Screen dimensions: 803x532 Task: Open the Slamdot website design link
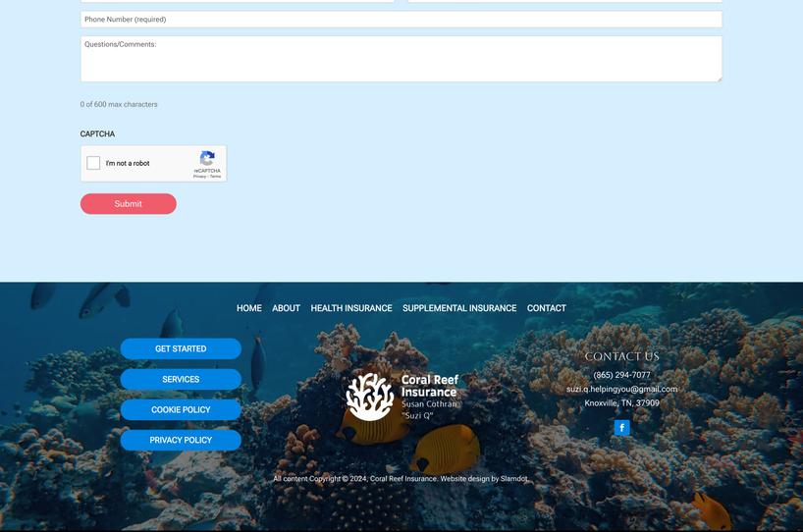(x=513, y=479)
